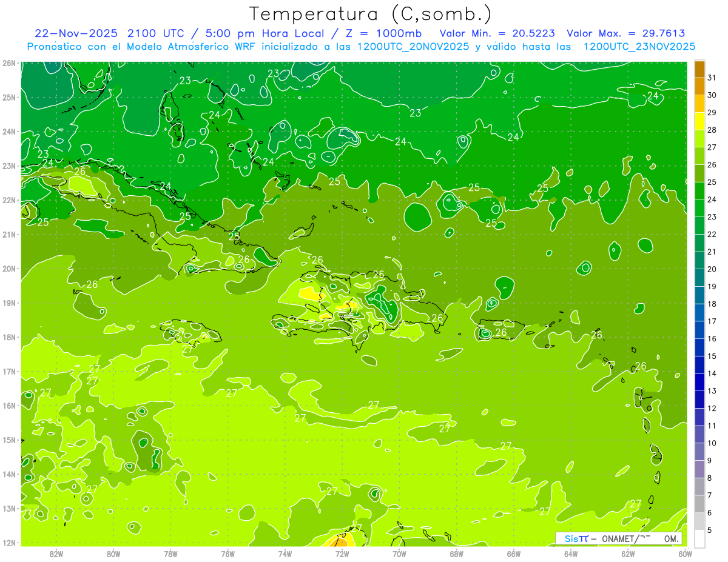This screenshot has width=728, height=562.
Task: Click the topmost brown segment above 31 on the scale
Action: (699, 69)
